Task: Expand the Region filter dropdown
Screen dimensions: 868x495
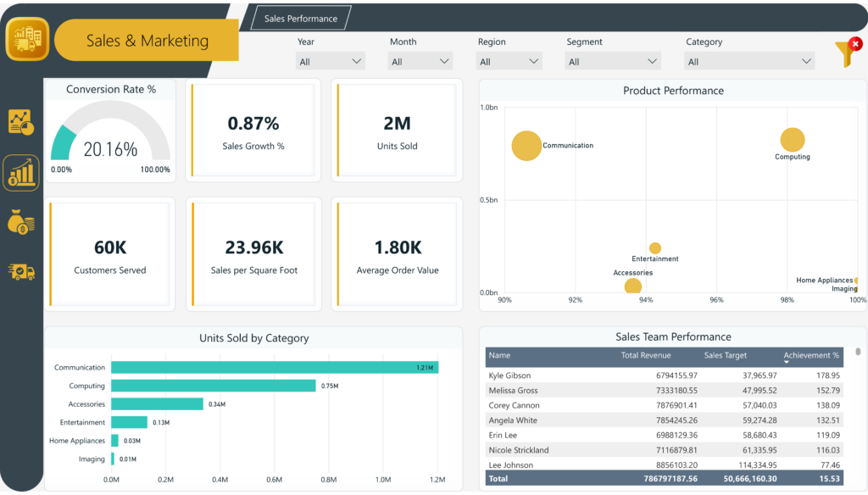Action: (x=509, y=62)
